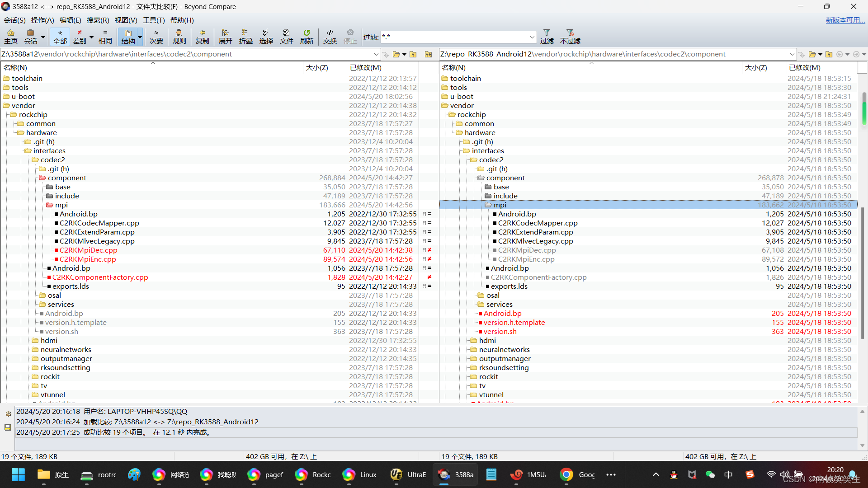Select C2RKMpiDec.cpp in left pane
This screenshot has width=868, height=488.
click(x=88, y=250)
